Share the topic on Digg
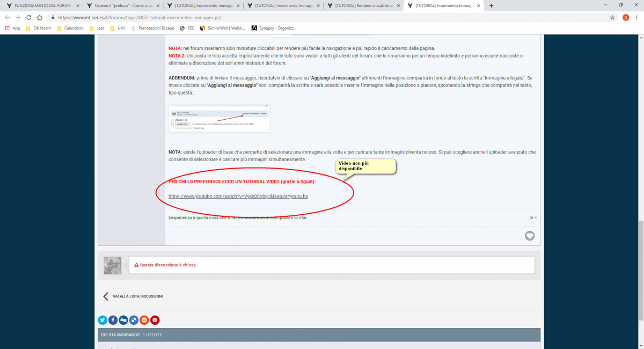Viewport: 644px width, 349px height. coord(123,320)
